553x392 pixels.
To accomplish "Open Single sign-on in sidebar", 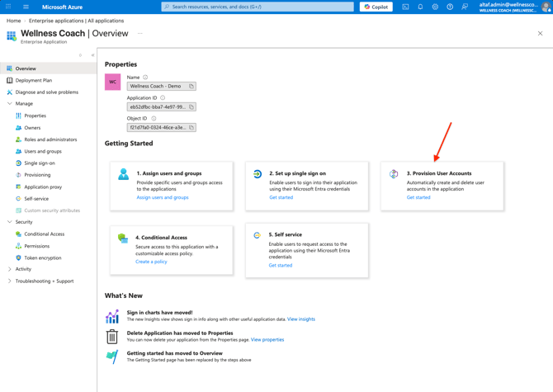I will (40, 163).
